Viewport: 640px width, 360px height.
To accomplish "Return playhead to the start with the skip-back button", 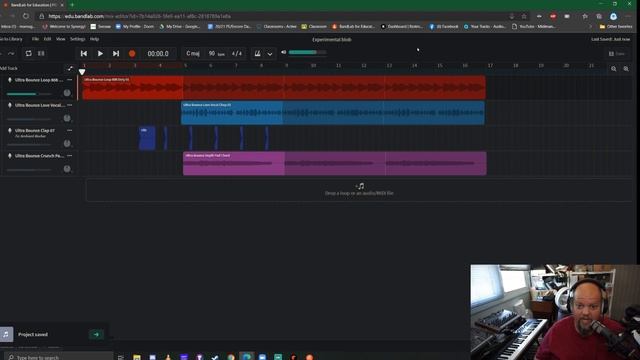I will coord(84,53).
